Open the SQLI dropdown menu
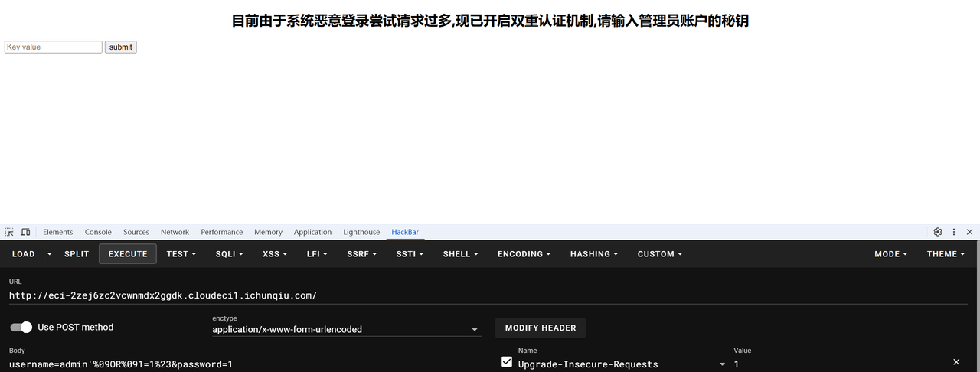980x372 pixels. click(x=230, y=254)
